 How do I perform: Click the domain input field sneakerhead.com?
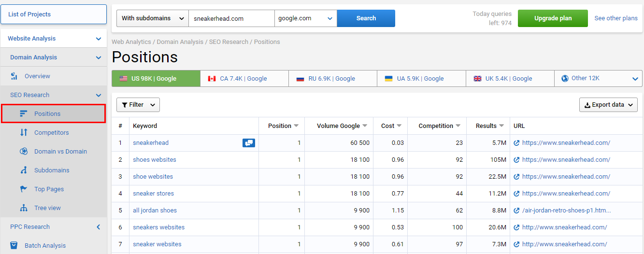point(231,18)
